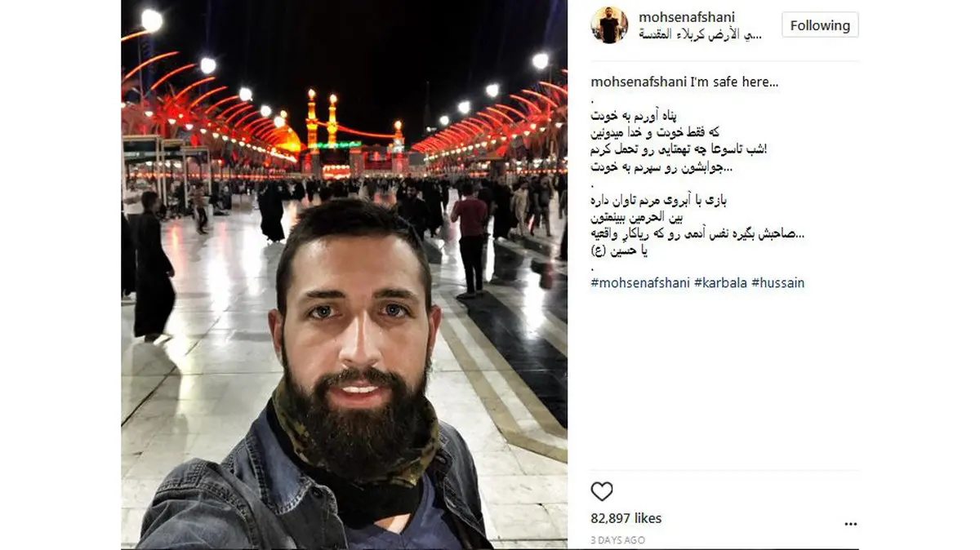Toggle the Following button
Screen dimensions: 980x550
820,25
